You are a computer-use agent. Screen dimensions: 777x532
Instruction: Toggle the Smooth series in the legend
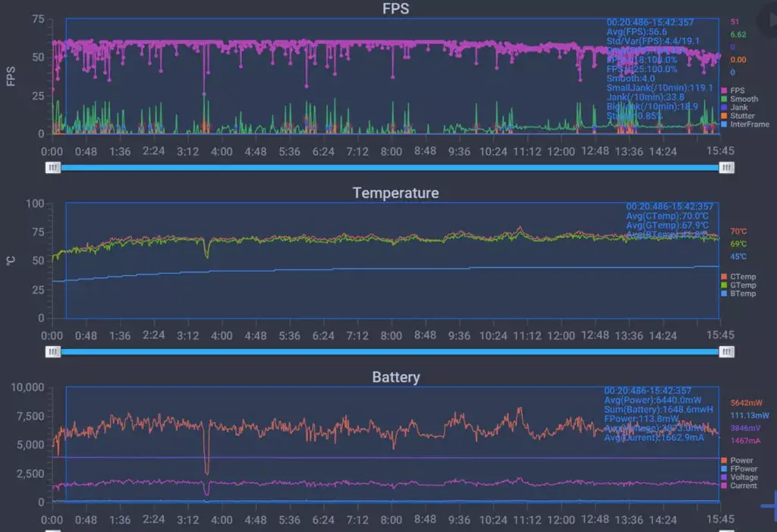click(739, 99)
